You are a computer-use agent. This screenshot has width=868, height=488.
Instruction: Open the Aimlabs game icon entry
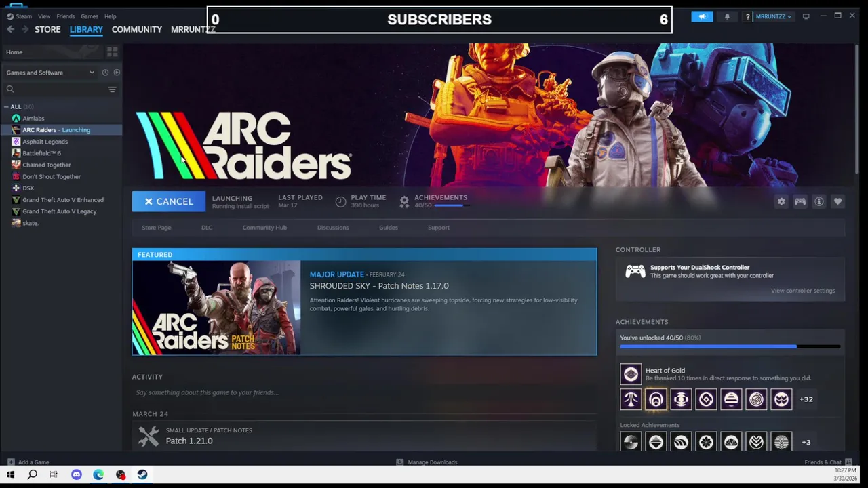point(16,118)
